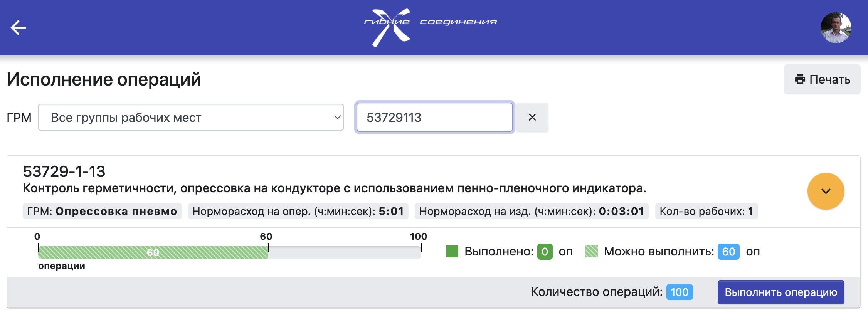Expand operation details with orange chevron
The width and height of the screenshot is (868, 316).
tap(825, 191)
